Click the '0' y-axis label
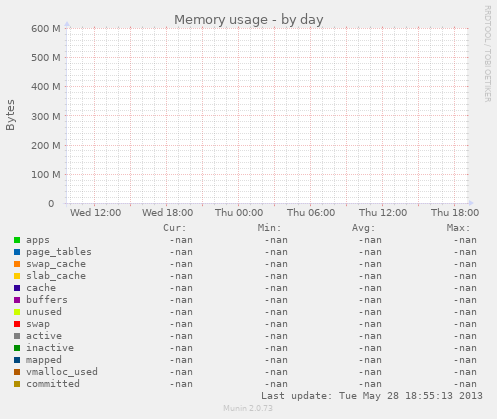Viewport: 497px width, 419px height. pyautogui.click(x=51, y=204)
